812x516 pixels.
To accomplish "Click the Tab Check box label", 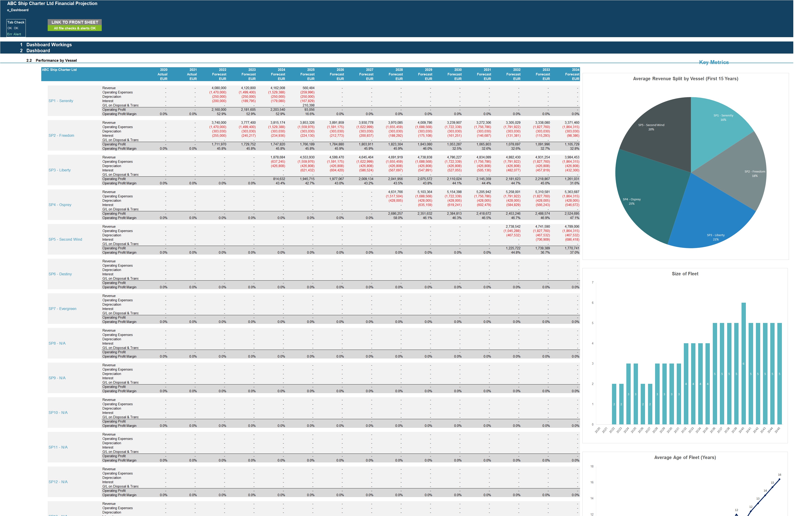I will 16,22.
